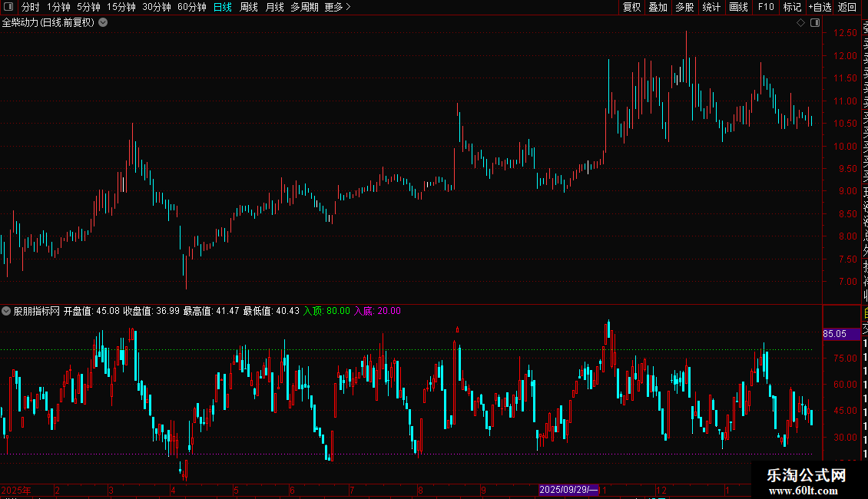Open the 多股 multi-stock view

[684, 7]
